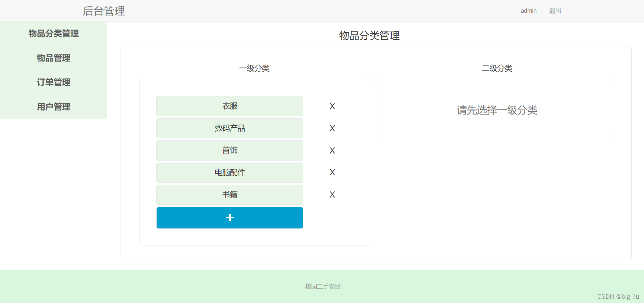Choose the 首饰 category
This screenshot has height=303, width=644.
[230, 150]
